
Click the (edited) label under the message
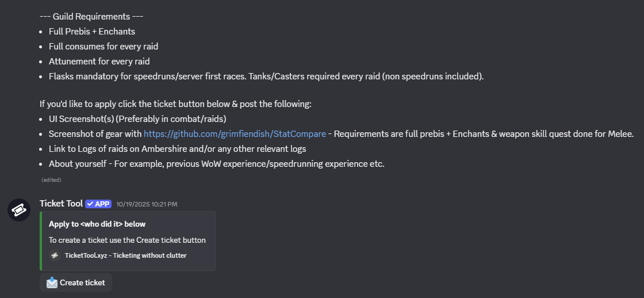tap(51, 180)
